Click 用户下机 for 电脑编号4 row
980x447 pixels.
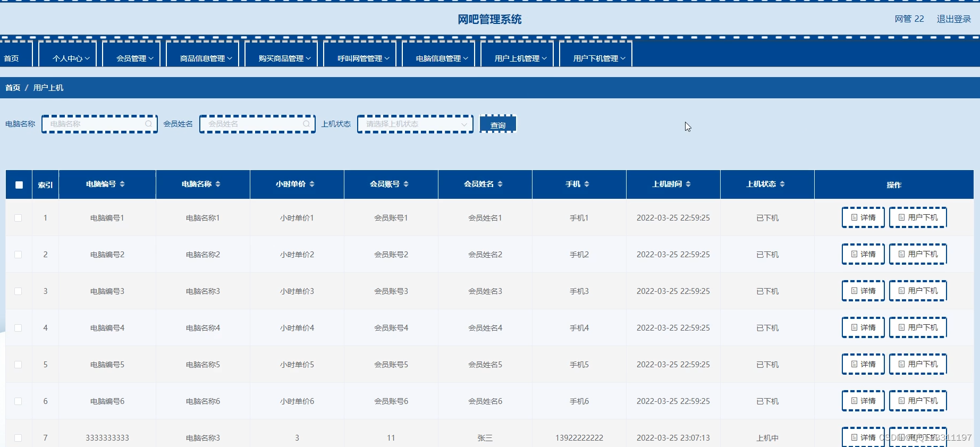pos(918,327)
